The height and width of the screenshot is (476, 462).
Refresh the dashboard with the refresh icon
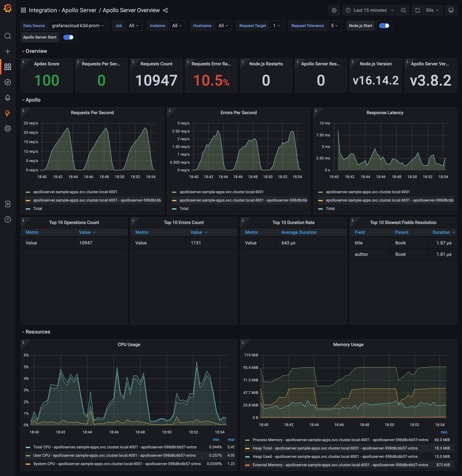point(417,10)
